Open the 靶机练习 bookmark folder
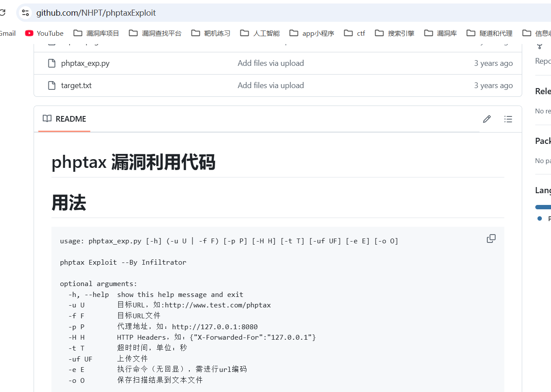The height and width of the screenshot is (392, 551). pos(211,33)
